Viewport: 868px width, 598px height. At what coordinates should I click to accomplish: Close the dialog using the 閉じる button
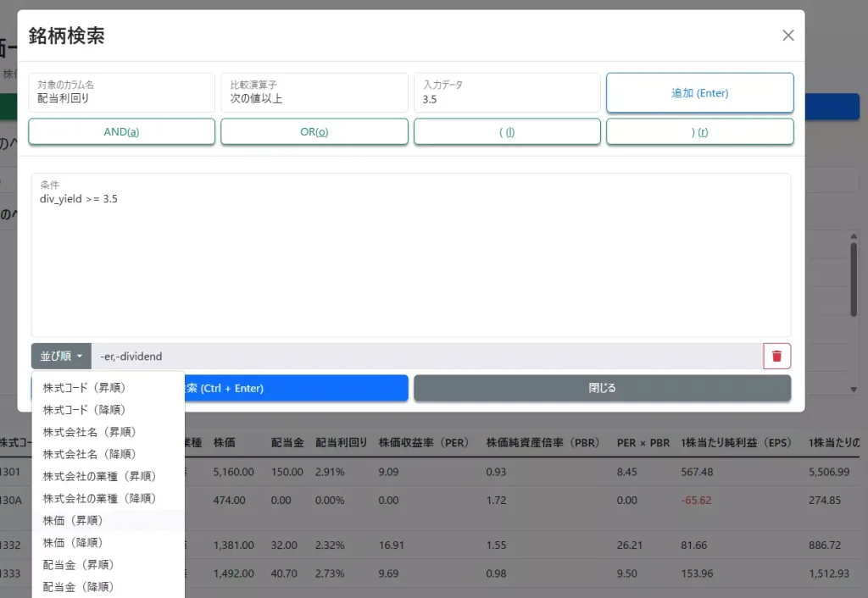coord(602,388)
